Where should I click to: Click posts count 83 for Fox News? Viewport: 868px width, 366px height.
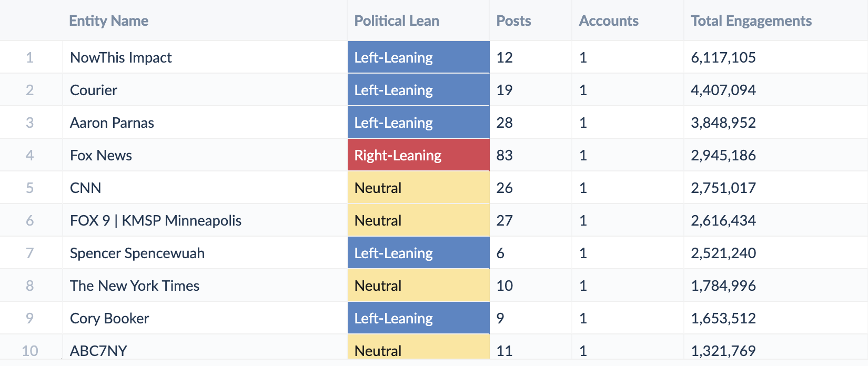[504, 156]
